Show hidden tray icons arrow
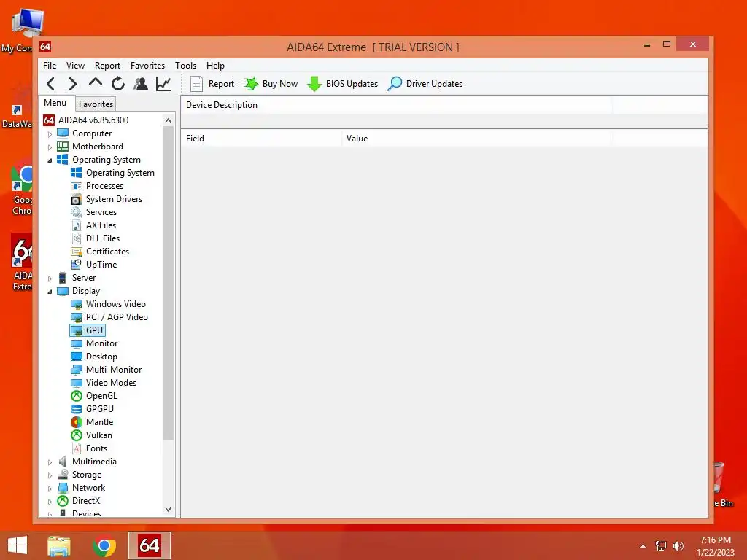Image resolution: width=747 pixels, height=560 pixels. click(643, 546)
